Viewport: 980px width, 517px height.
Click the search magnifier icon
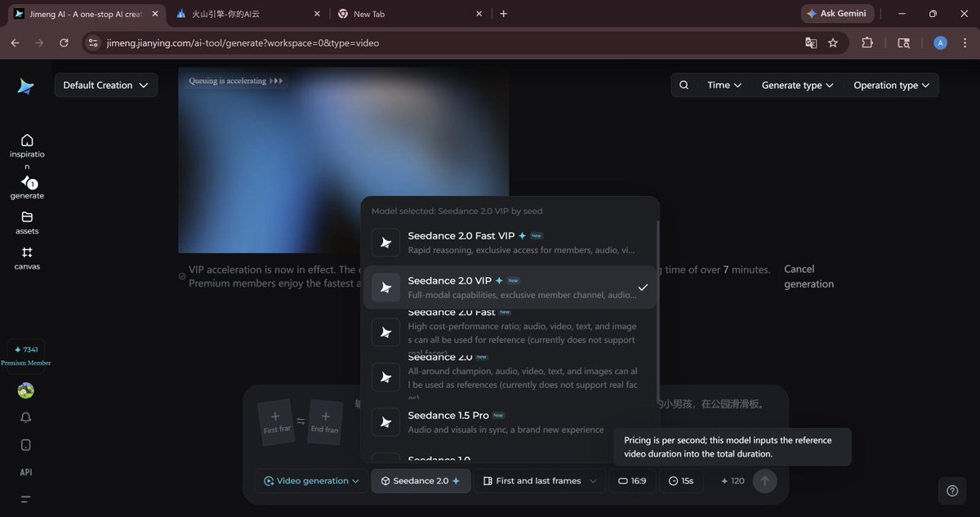click(x=684, y=85)
